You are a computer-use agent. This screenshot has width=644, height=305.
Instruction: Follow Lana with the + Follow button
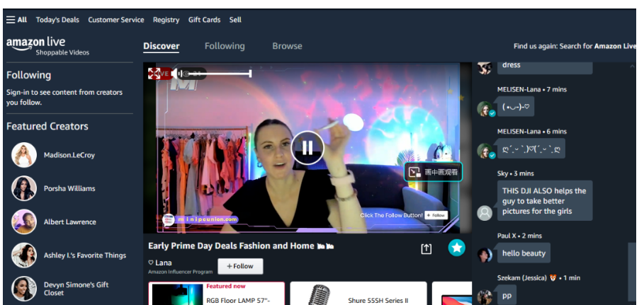(x=240, y=266)
